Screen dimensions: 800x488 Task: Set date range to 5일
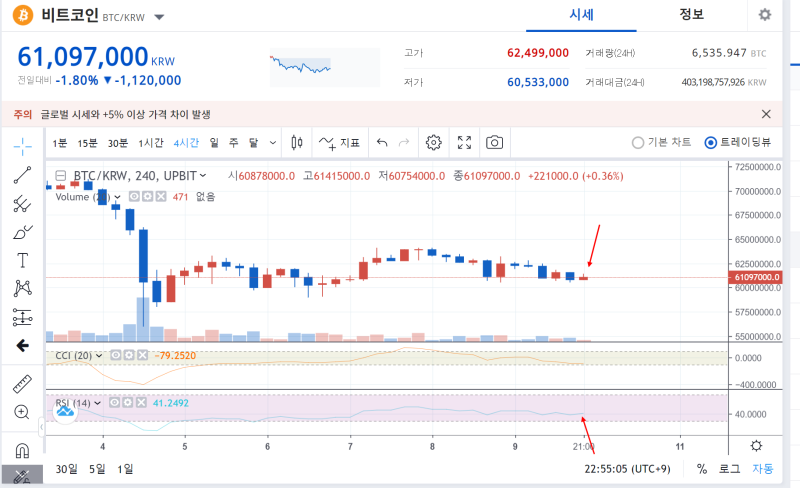[97, 469]
